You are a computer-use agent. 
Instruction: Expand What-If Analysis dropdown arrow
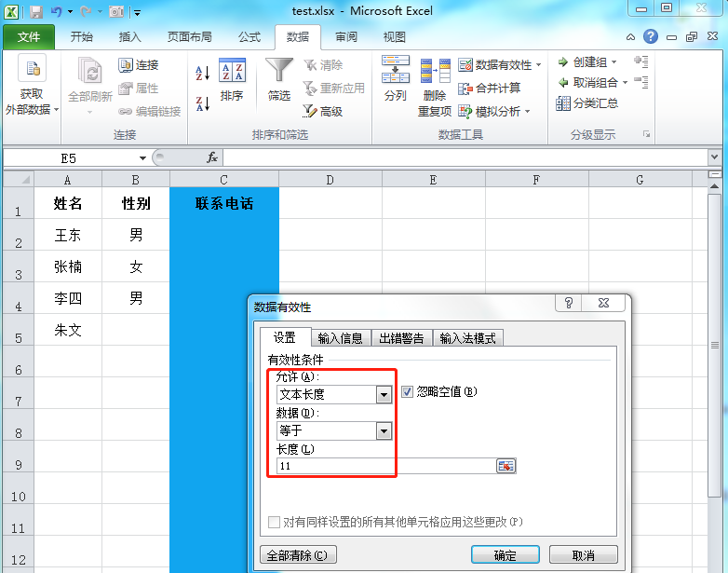(528, 111)
